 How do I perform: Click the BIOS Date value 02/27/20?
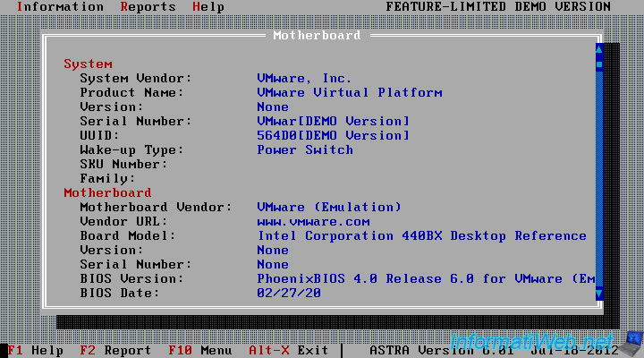[x=289, y=293]
